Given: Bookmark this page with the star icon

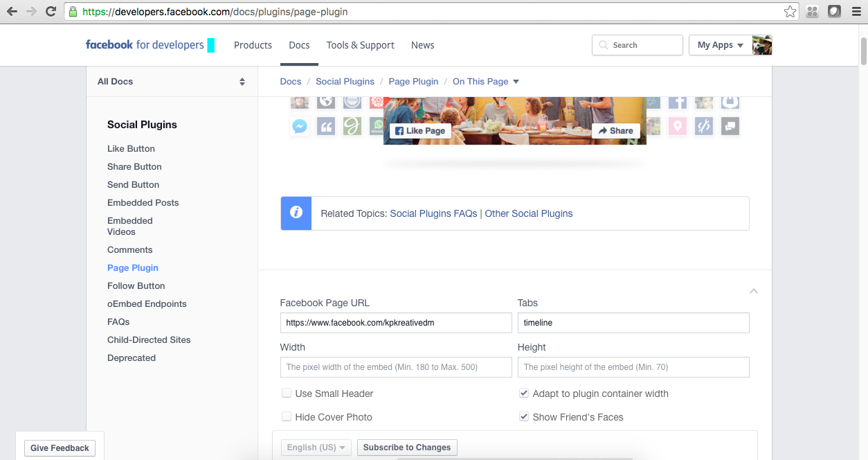Looking at the screenshot, I should [x=790, y=12].
